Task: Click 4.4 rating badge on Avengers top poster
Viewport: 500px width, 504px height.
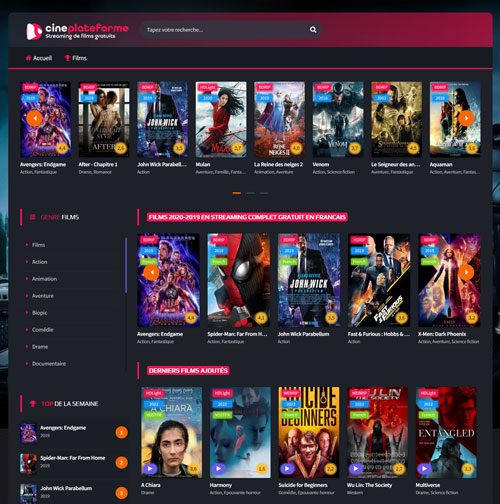Action: [x=62, y=148]
